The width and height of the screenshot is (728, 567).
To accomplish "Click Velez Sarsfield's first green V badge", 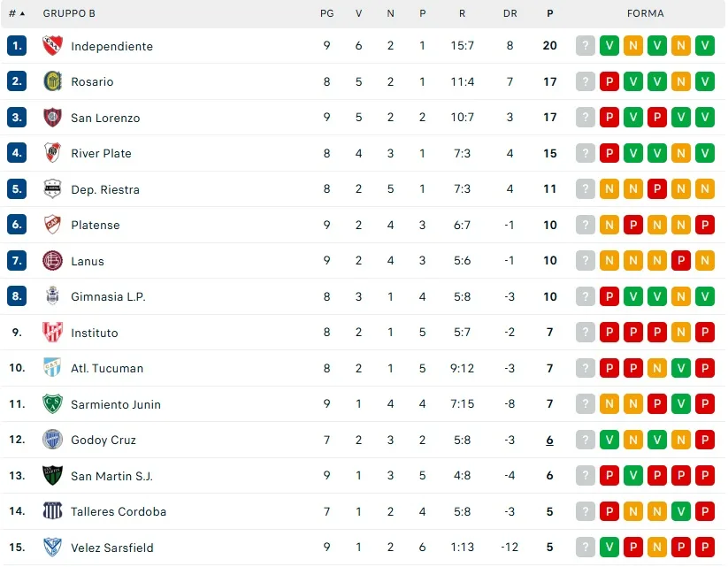I will coord(609,548).
